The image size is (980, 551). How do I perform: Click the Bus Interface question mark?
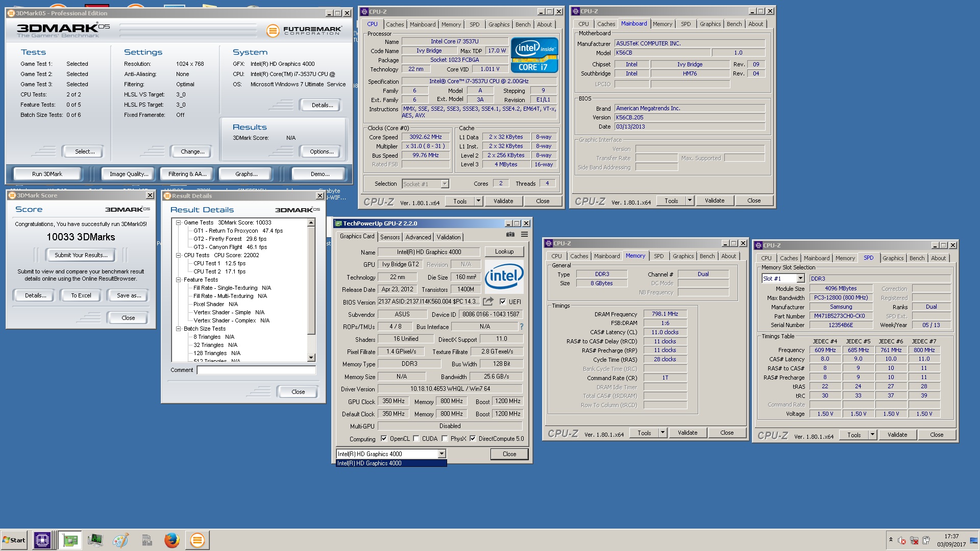pos(521,327)
